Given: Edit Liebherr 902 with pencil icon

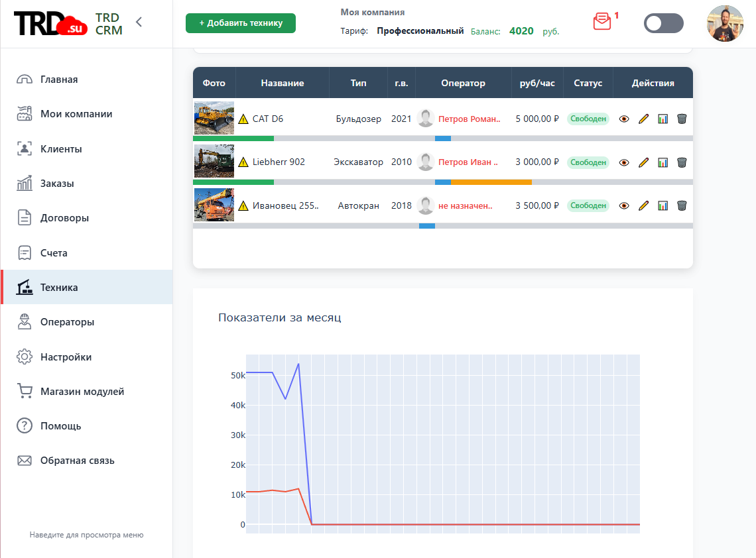Looking at the screenshot, I should pyautogui.click(x=644, y=162).
